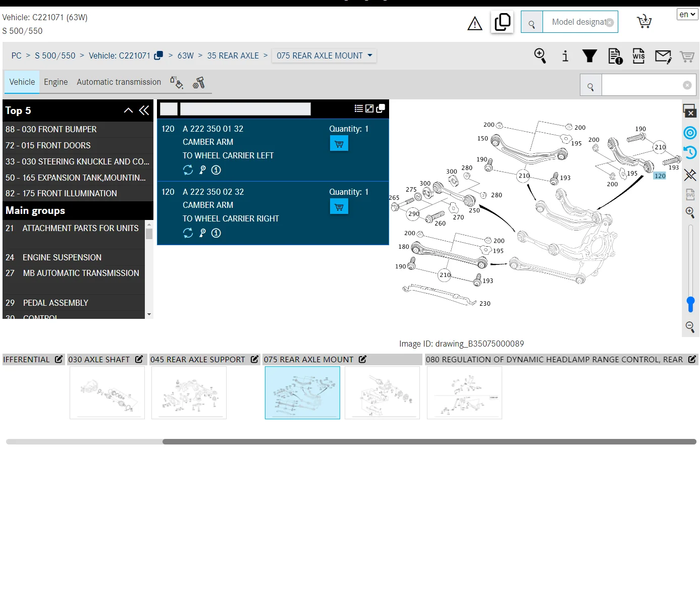
Task: Expand the parts list panel
Action: (369, 108)
